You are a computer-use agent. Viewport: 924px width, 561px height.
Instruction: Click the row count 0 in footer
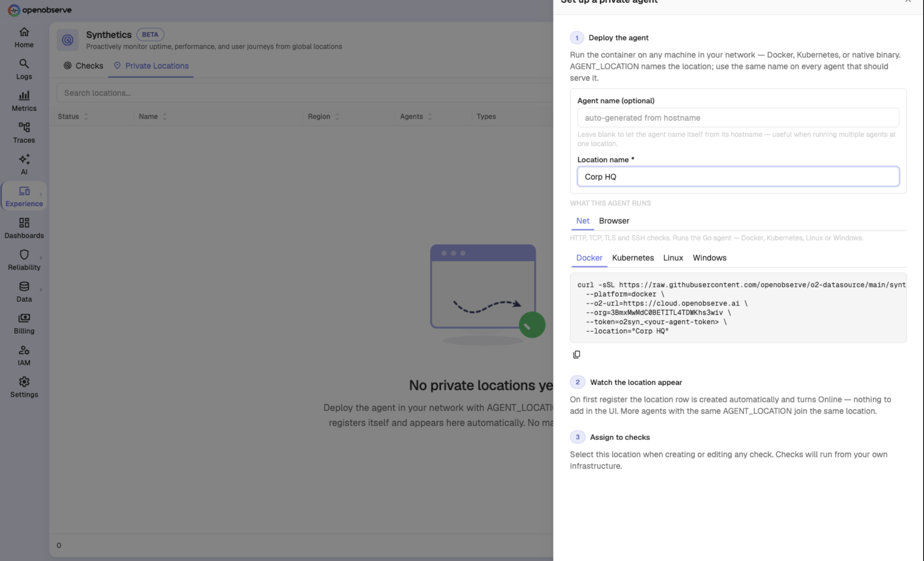pos(59,545)
